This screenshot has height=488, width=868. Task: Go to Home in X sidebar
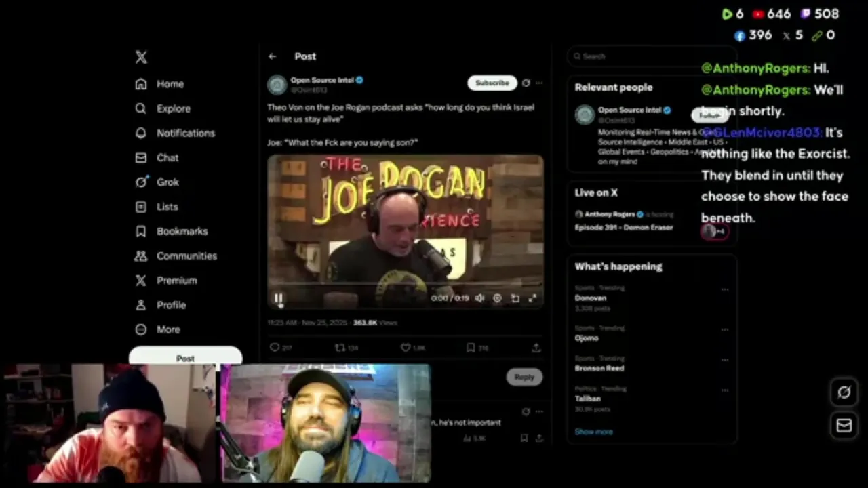[159, 84]
